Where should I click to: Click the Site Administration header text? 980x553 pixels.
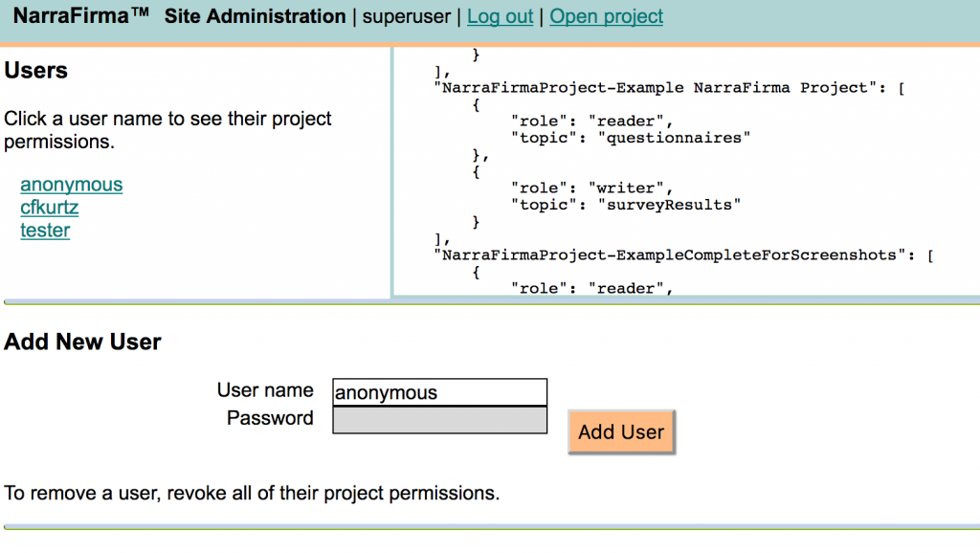(x=255, y=16)
